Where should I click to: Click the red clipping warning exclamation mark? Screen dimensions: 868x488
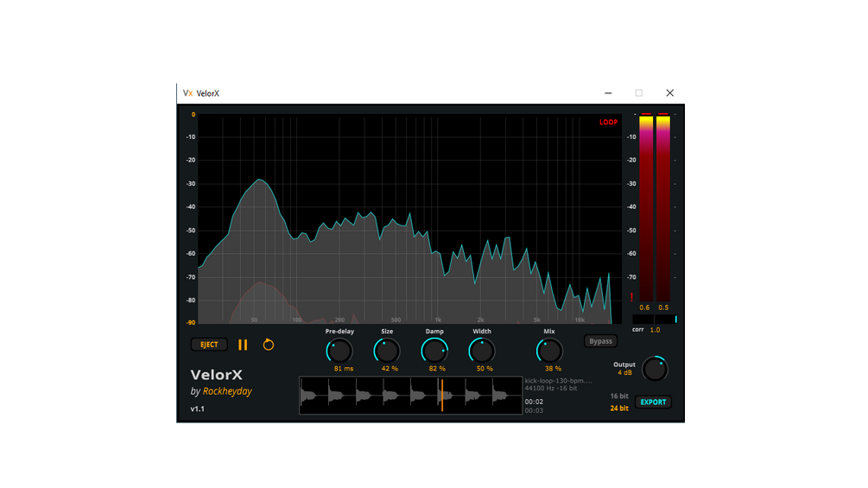[631, 297]
